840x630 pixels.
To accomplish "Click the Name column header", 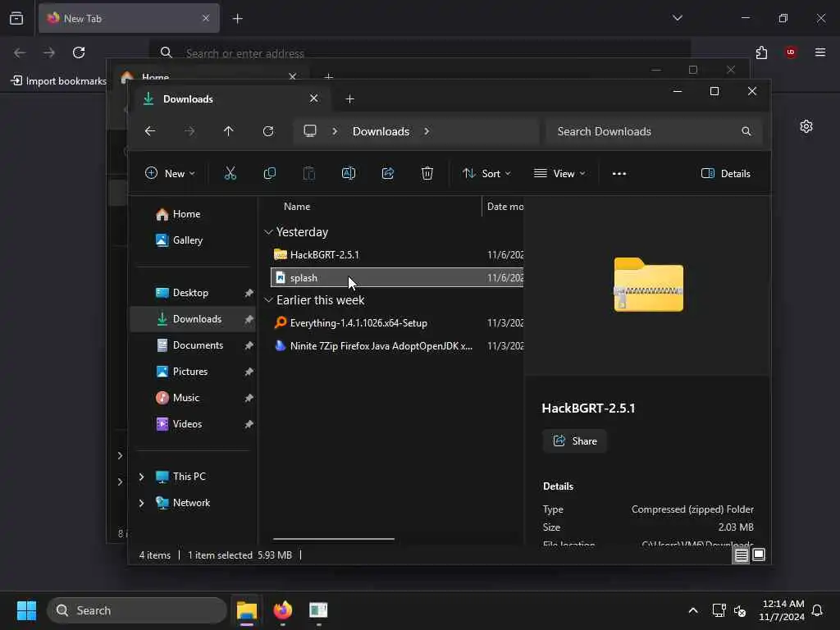I will 297,207.
